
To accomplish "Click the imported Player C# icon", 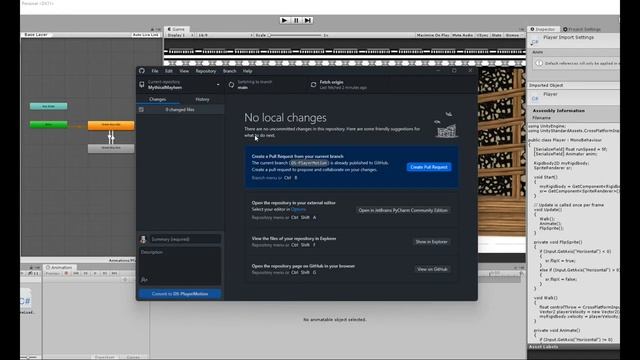I will click(x=535, y=98).
